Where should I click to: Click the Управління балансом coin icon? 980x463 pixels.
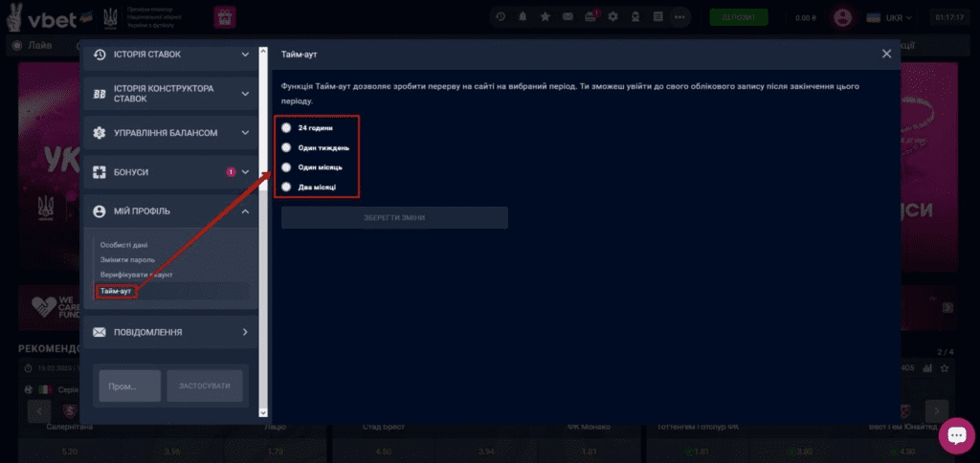[x=100, y=132]
